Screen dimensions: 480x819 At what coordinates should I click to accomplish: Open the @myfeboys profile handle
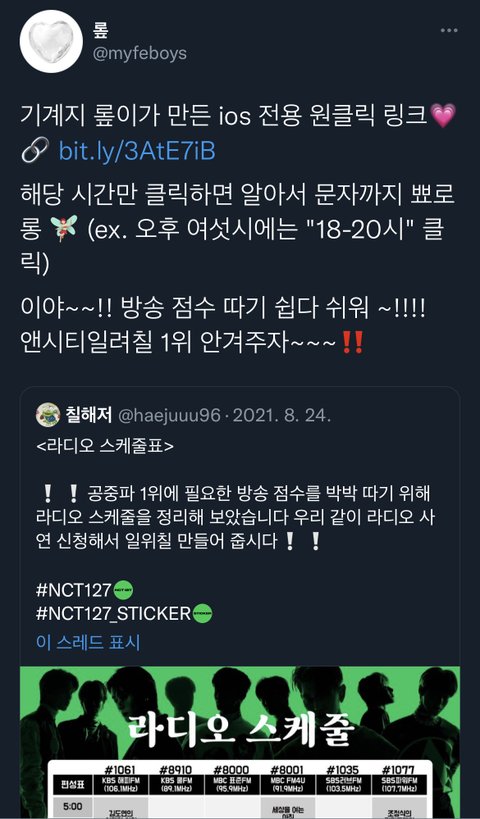click(139, 53)
